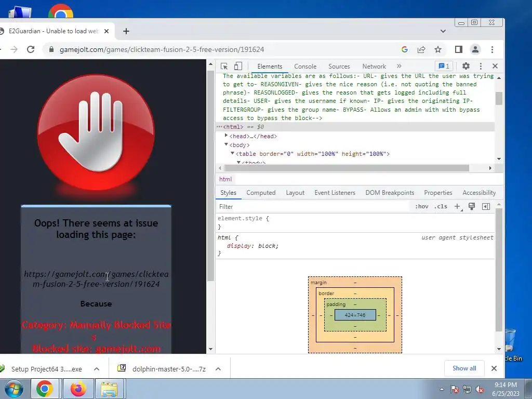Collapse the body element node
This screenshot has height=399, width=532.
click(x=226, y=144)
